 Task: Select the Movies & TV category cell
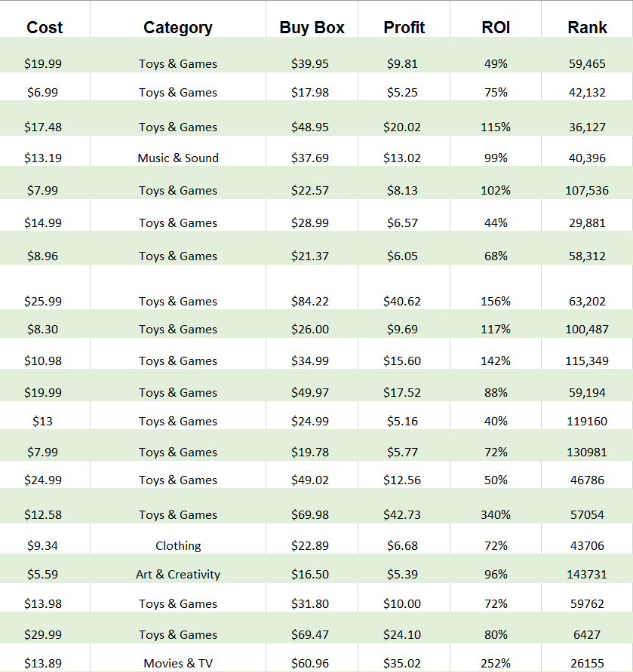[178, 664]
